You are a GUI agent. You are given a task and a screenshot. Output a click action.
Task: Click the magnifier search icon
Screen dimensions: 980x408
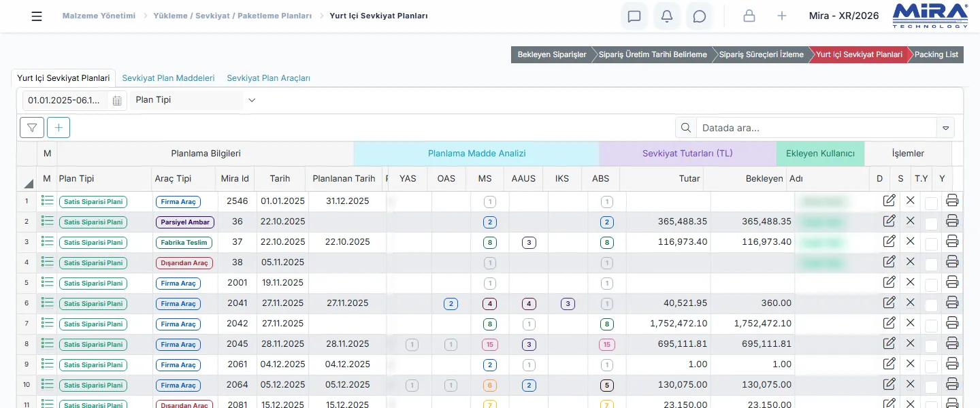coord(686,128)
